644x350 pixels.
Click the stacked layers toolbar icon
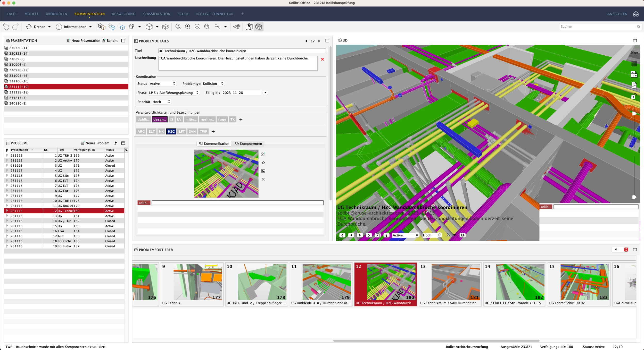259,27
